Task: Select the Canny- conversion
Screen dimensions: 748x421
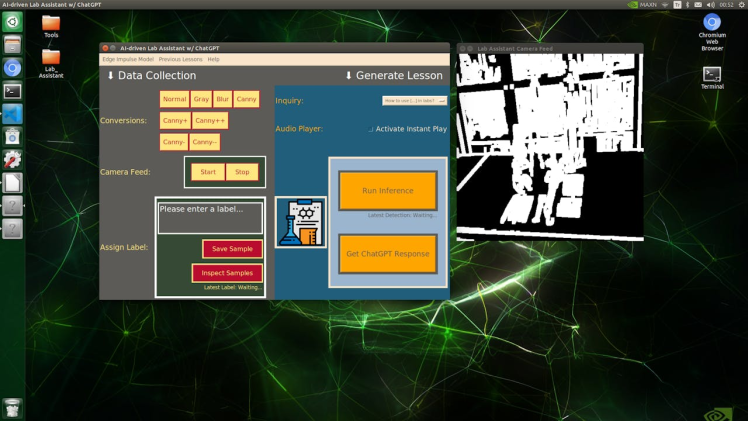Action: (x=174, y=142)
